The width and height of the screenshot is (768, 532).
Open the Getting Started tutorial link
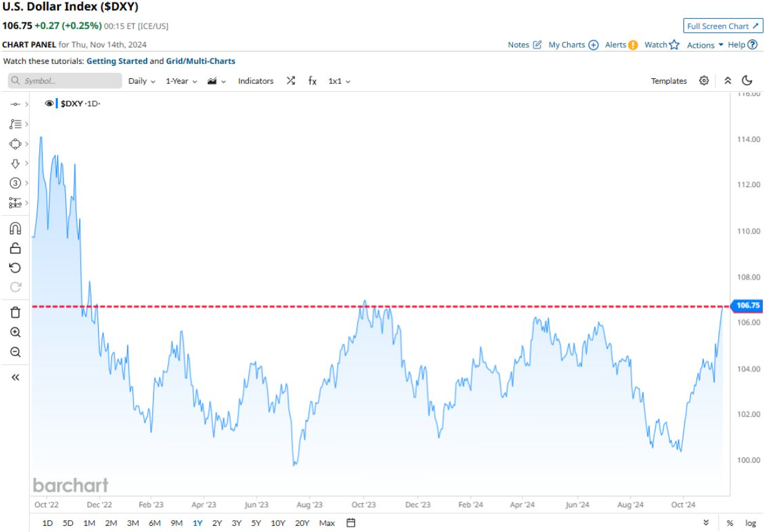coord(117,61)
